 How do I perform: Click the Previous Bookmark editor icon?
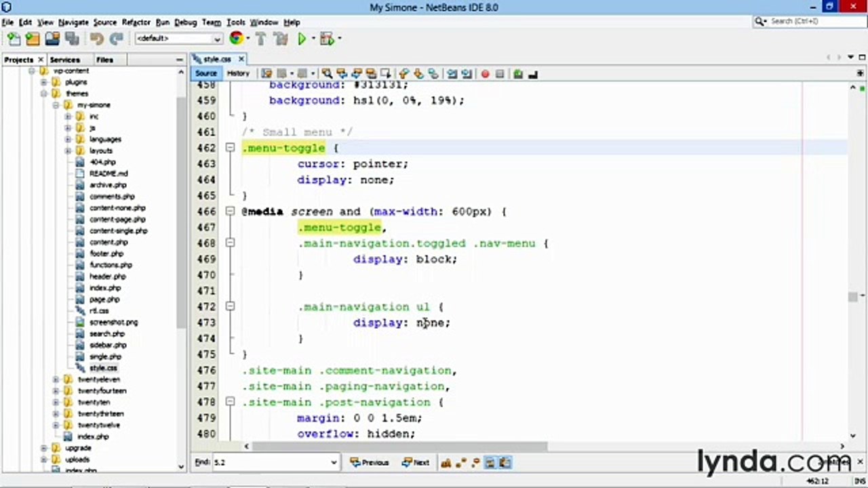(404, 74)
